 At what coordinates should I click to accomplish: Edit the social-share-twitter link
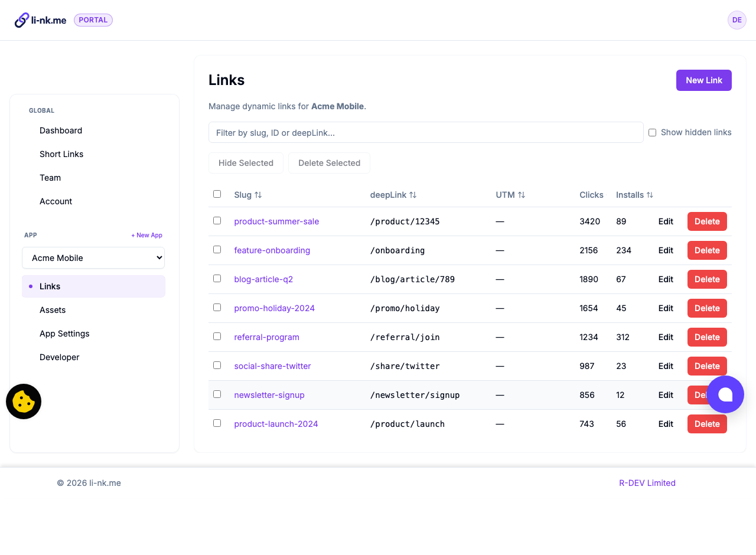pyautogui.click(x=666, y=366)
